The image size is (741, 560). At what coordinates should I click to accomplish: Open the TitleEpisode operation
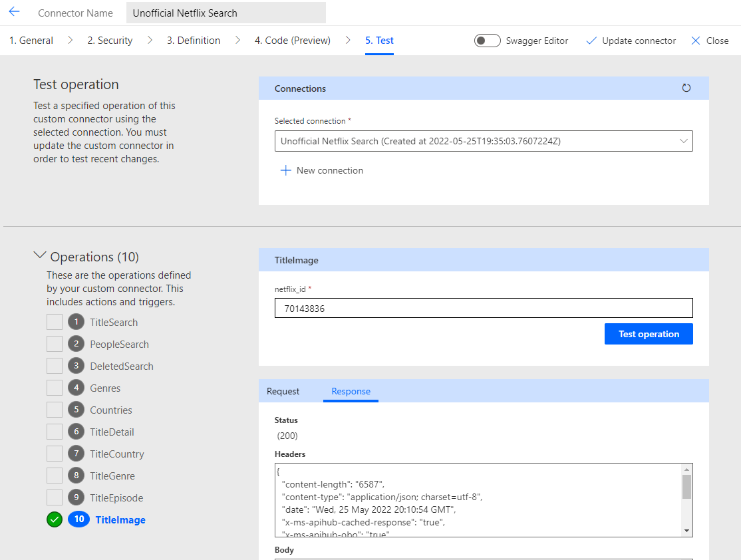pos(116,498)
